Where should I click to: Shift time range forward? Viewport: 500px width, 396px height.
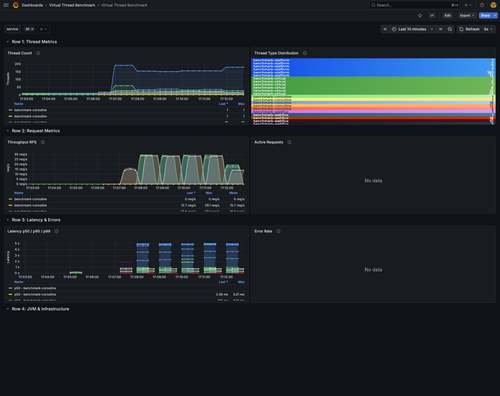[441, 29]
